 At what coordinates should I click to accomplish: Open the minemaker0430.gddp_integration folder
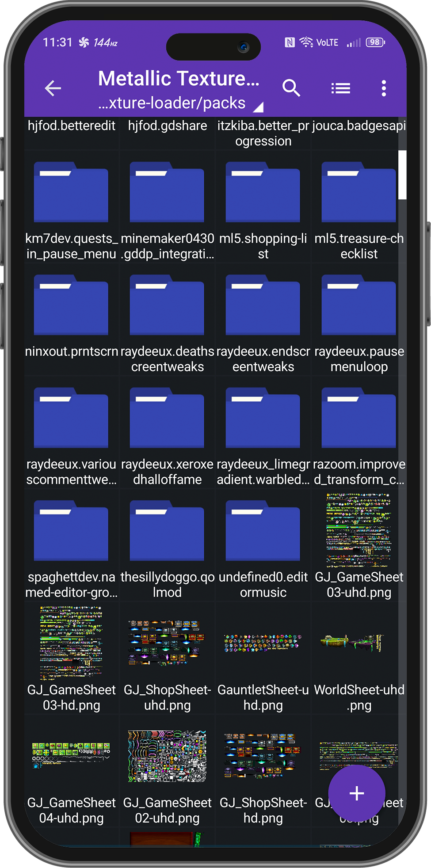click(x=167, y=192)
